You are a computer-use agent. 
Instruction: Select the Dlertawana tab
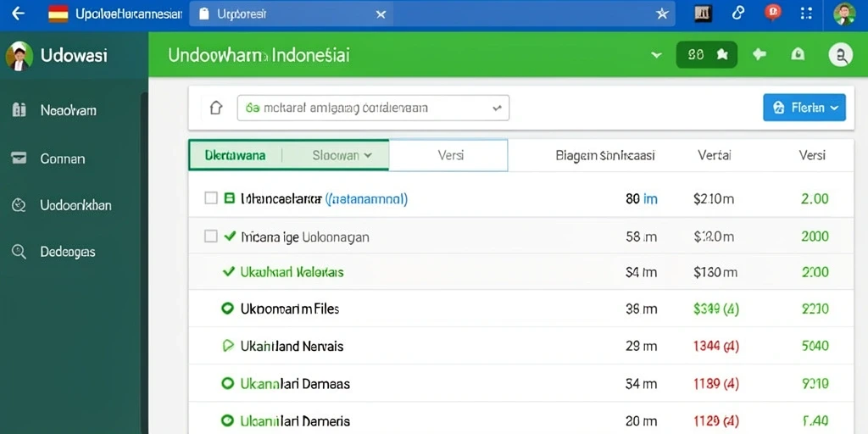235,156
